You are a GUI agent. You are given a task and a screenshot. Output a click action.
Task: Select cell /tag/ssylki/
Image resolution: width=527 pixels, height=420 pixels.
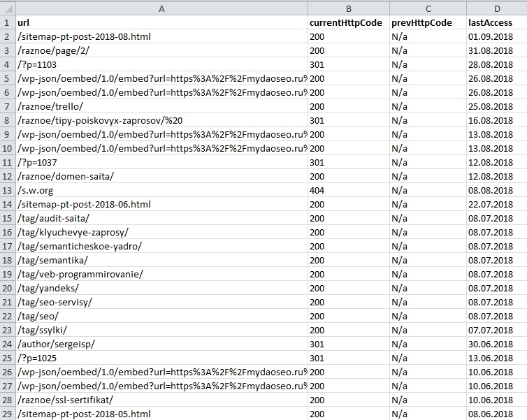pyautogui.click(x=161, y=331)
